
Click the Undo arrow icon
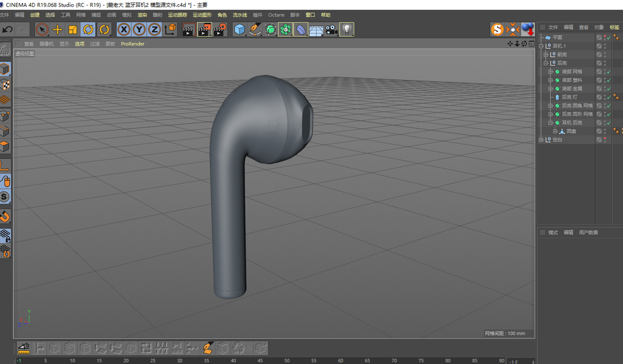tap(7, 29)
